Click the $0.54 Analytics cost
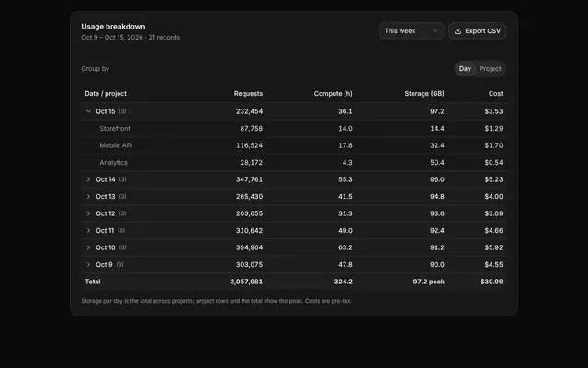Screen dimensions: 588x368 493,163
